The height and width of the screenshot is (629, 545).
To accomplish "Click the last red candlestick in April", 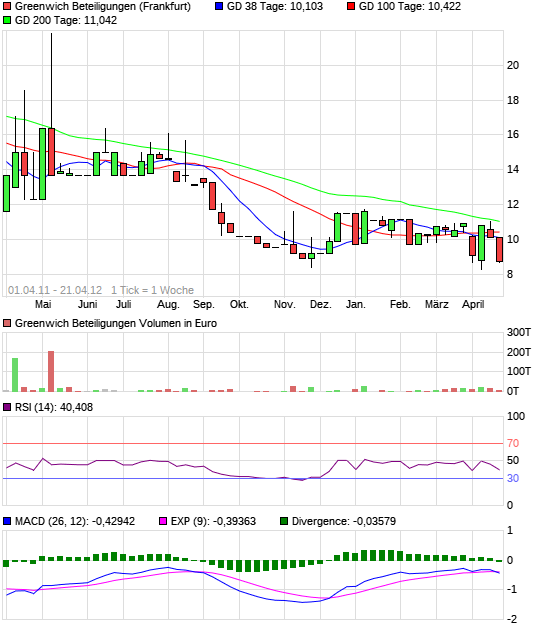I will tap(499, 250).
